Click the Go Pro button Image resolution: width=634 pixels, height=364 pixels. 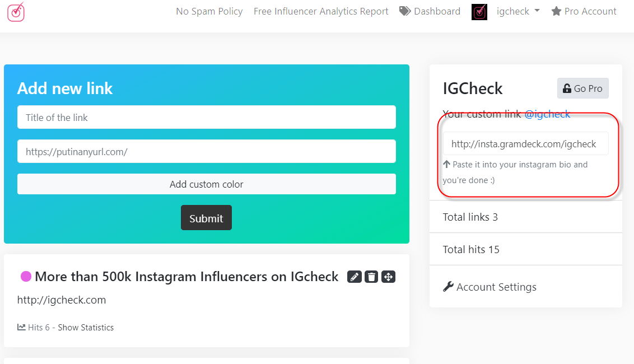point(582,88)
